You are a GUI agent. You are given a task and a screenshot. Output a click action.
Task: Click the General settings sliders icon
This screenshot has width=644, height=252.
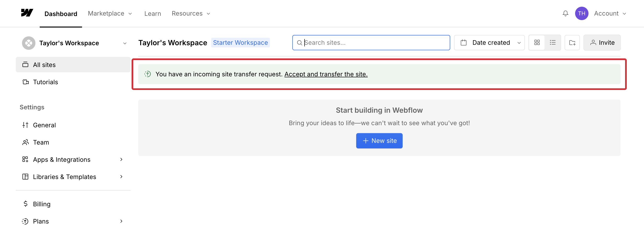25,125
